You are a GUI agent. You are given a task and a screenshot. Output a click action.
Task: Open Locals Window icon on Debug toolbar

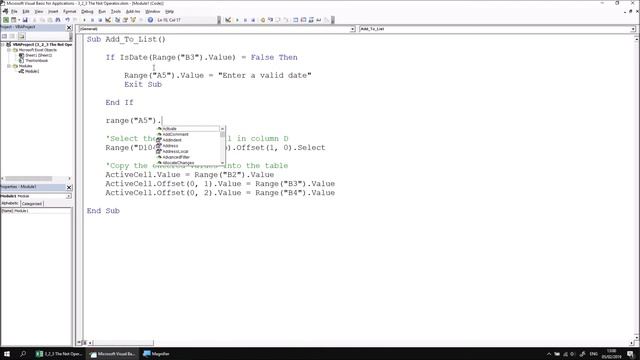(296, 20)
